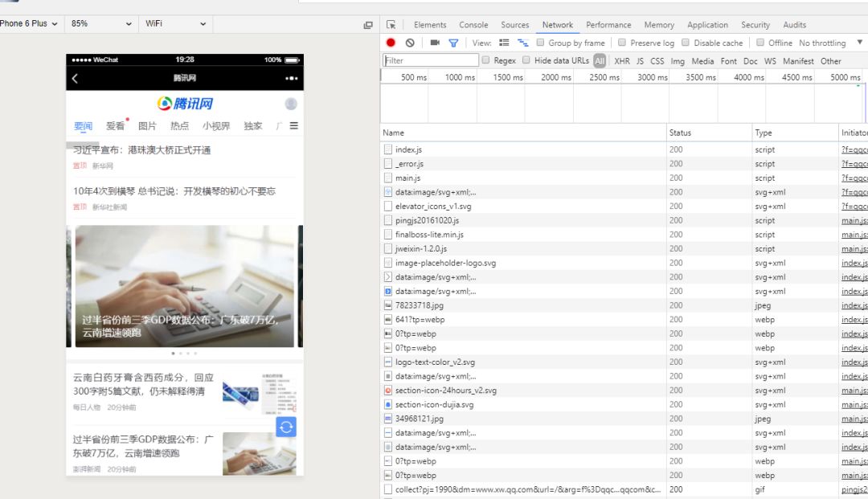868x499 pixels.
Task: Open the iPhone 6 Plus device dropdown
Action: coord(29,24)
